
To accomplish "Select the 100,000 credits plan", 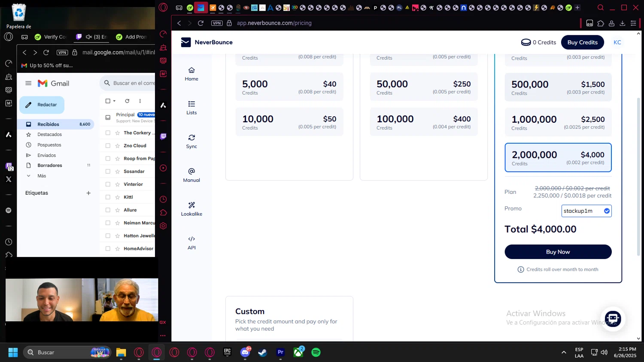I will pos(424,122).
